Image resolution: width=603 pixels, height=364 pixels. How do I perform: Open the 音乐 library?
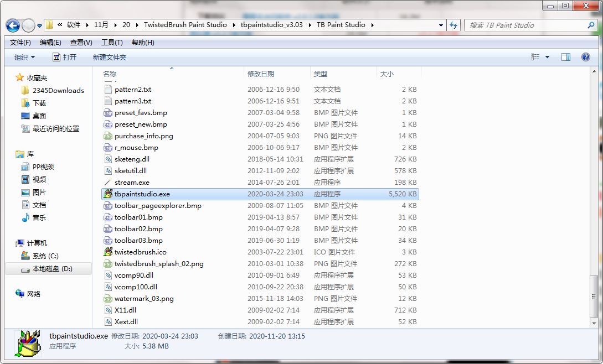click(x=39, y=217)
